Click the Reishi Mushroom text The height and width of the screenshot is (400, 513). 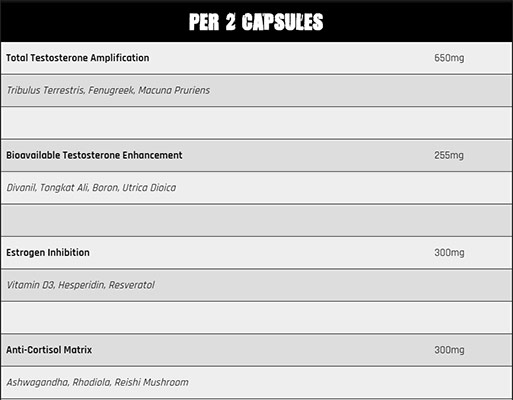[152, 382]
